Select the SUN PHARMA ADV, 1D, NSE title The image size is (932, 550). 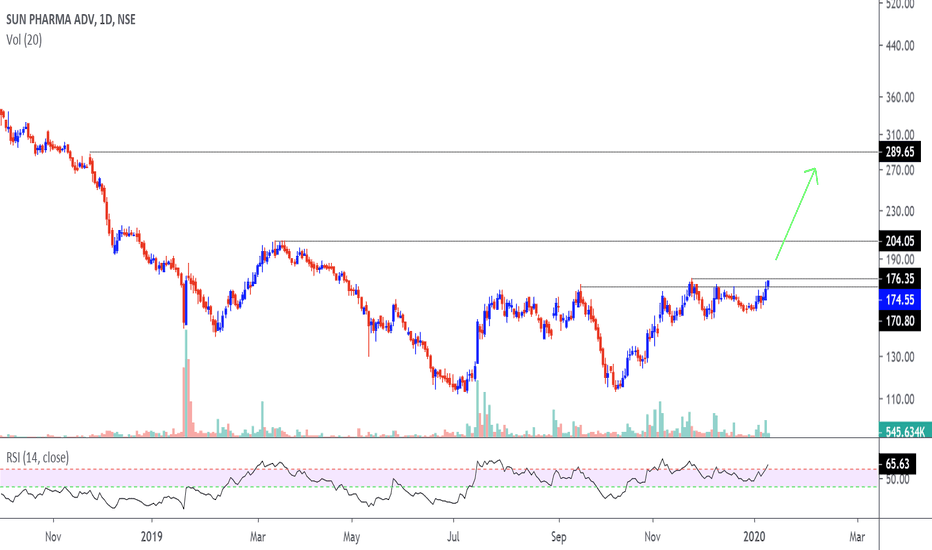coord(71,20)
